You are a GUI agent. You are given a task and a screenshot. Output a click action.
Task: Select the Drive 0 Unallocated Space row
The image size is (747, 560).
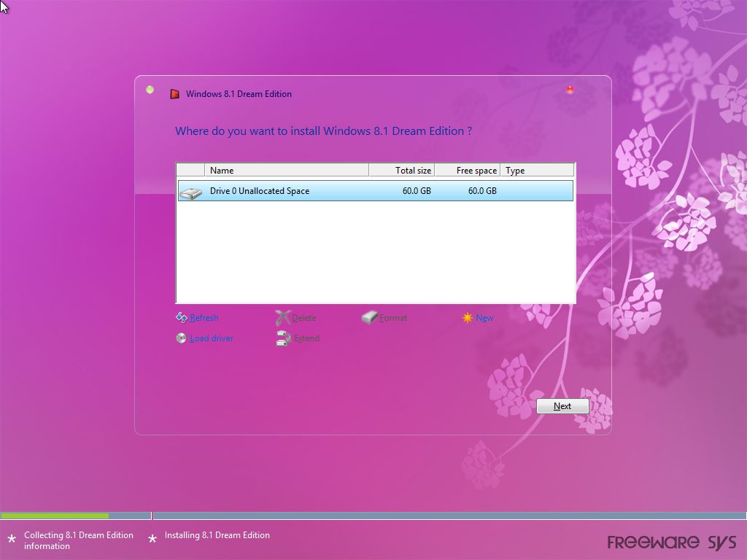(376, 190)
